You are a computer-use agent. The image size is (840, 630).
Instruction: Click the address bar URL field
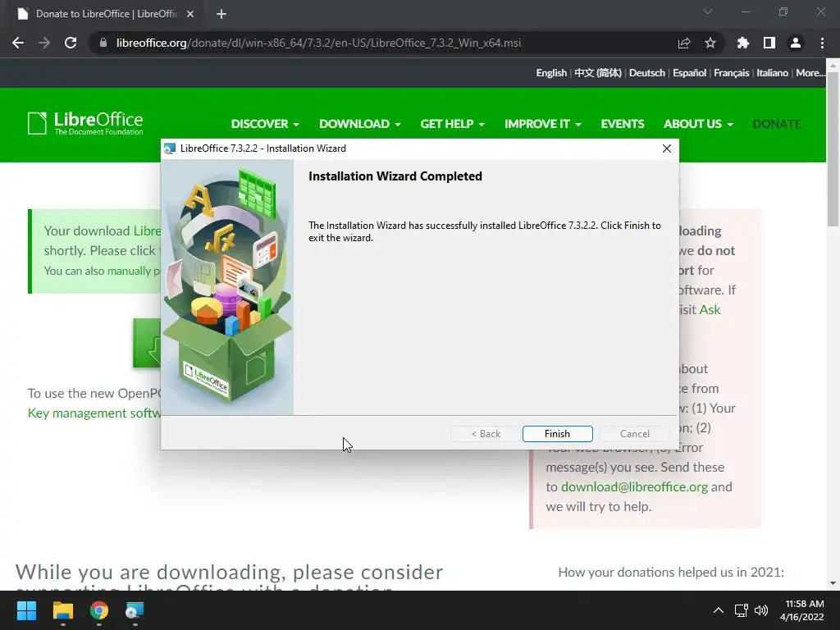click(x=318, y=43)
